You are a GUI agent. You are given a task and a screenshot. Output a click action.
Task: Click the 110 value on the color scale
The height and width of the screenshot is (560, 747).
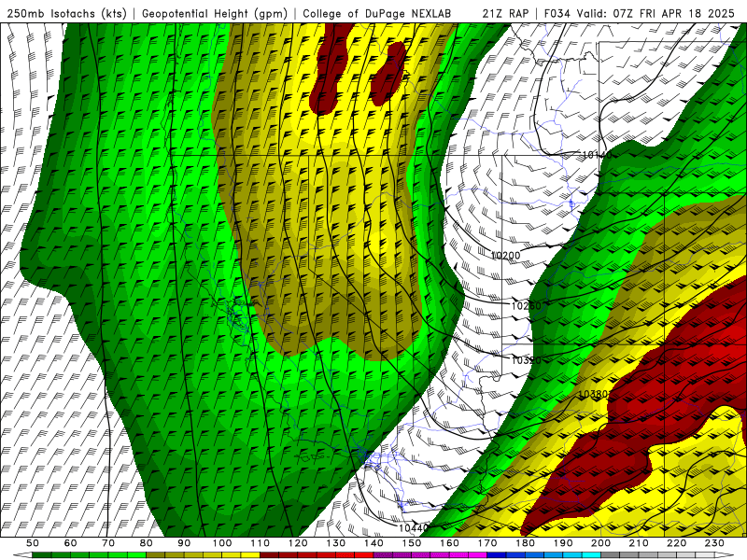pyautogui.click(x=261, y=543)
